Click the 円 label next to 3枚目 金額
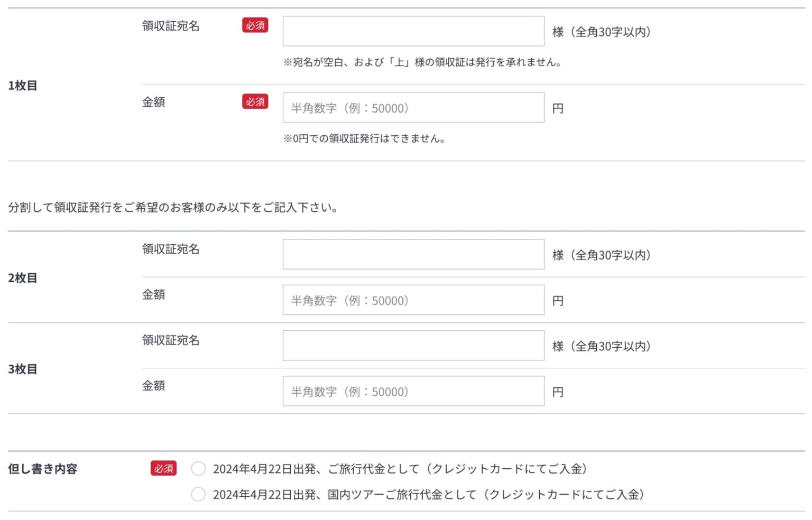This screenshot has height=520, width=812. point(559,392)
